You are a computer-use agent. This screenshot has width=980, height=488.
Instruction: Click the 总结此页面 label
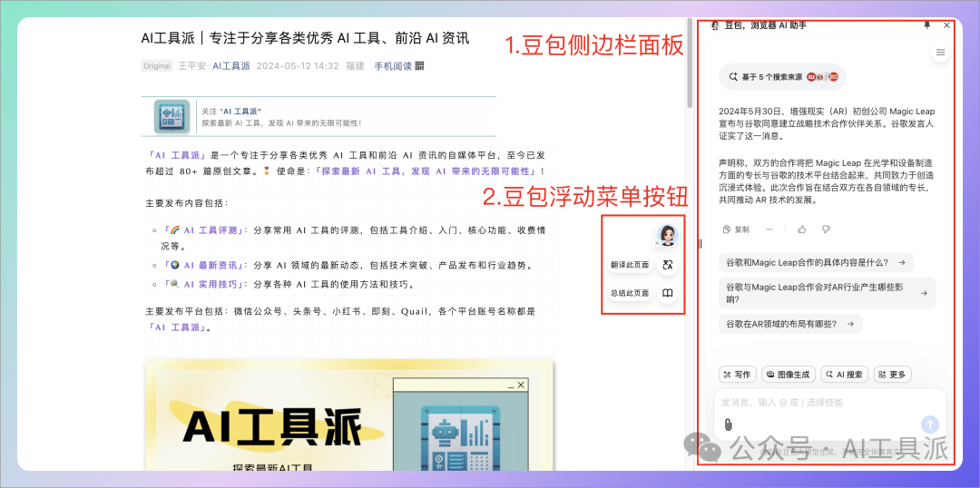[x=630, y=292]
